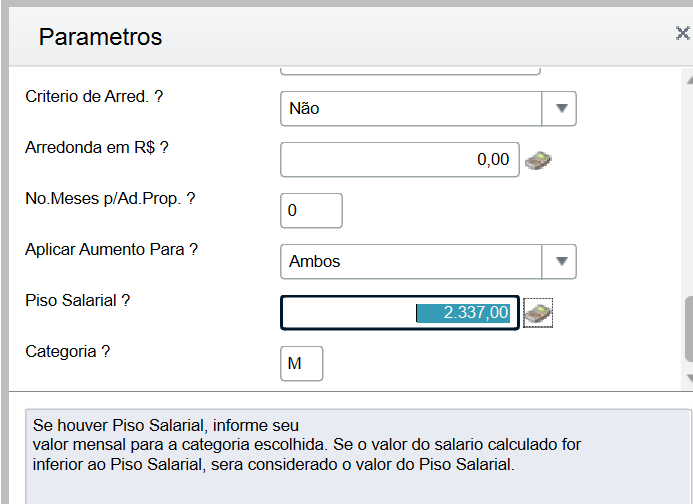Click the Parametros window title
The image size is (693, 504).
(100, 37)
